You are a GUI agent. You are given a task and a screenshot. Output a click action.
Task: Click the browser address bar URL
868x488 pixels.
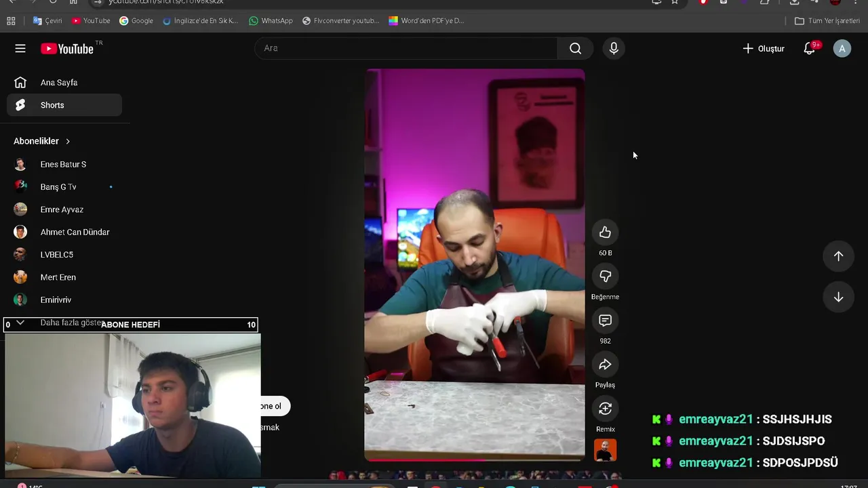coord(166,2)
